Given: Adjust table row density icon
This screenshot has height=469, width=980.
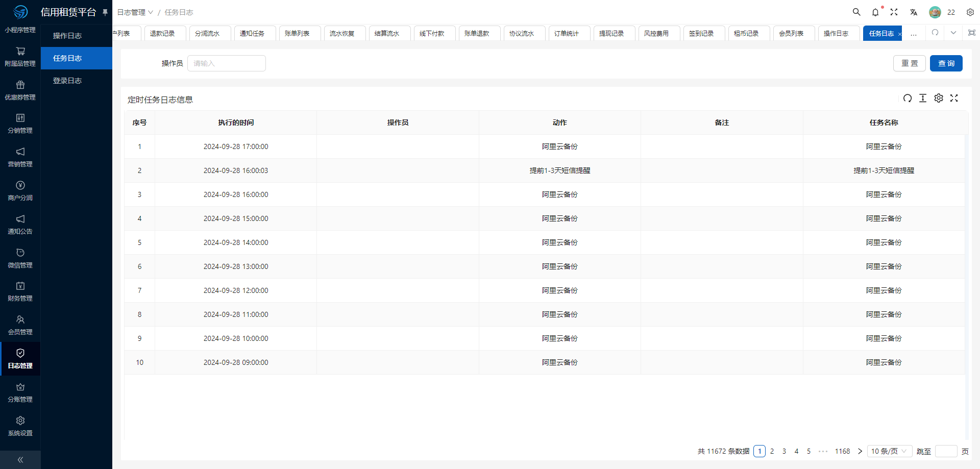Looking at the screenshot, I should 923,98.
